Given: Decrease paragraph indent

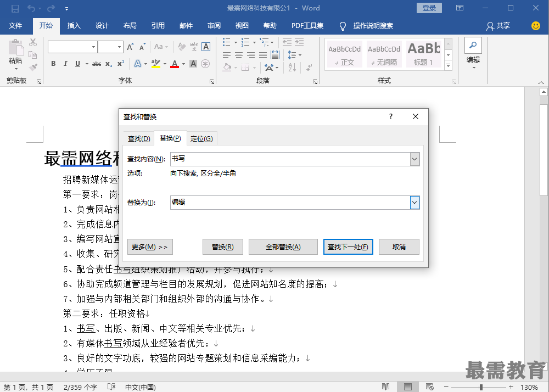Looking at the screenshot, I should point(287,42).
